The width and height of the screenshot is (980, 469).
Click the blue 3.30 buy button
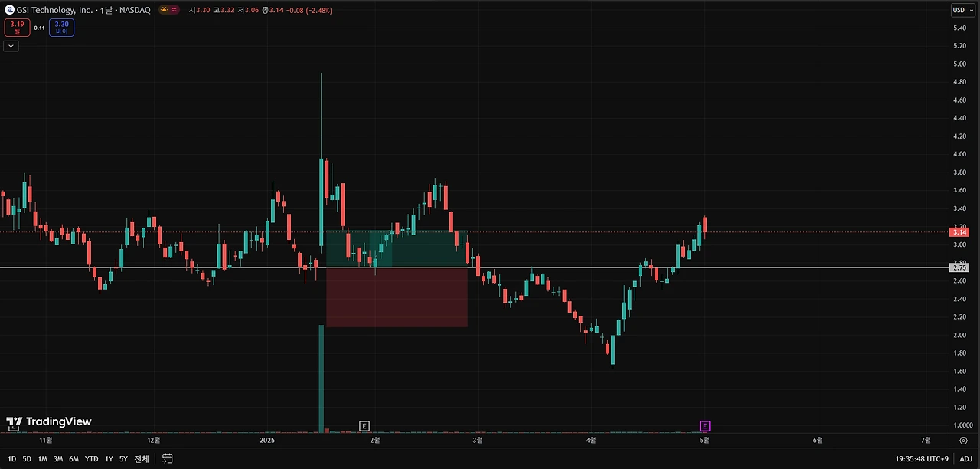pyautogui.click(x=62, y=28)
